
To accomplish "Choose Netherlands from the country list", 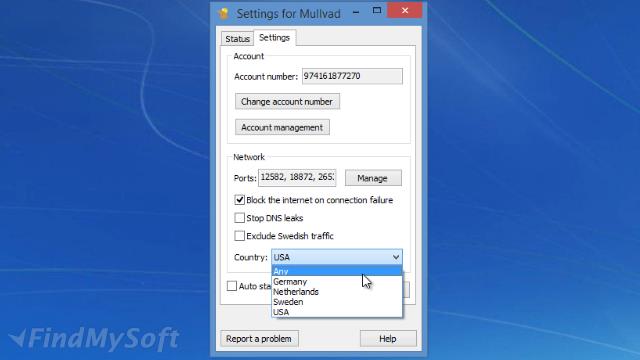I will click(x=337, y=292).
